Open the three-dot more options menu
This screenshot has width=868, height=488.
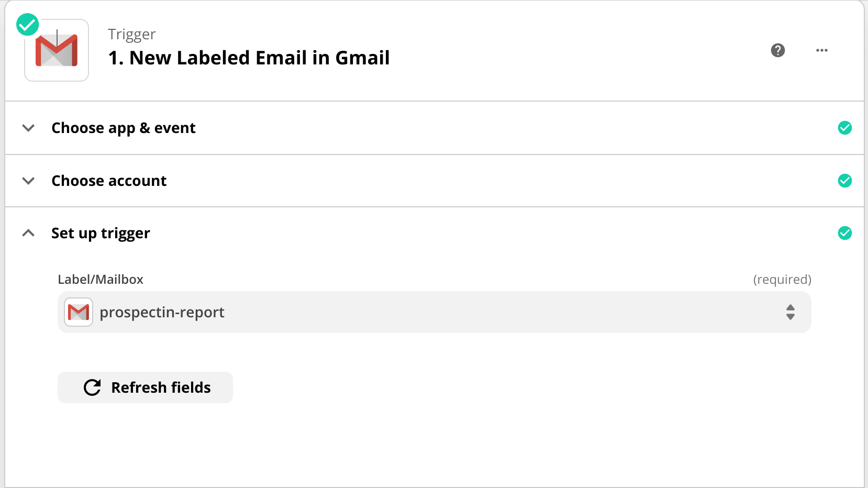pos(822,50)
